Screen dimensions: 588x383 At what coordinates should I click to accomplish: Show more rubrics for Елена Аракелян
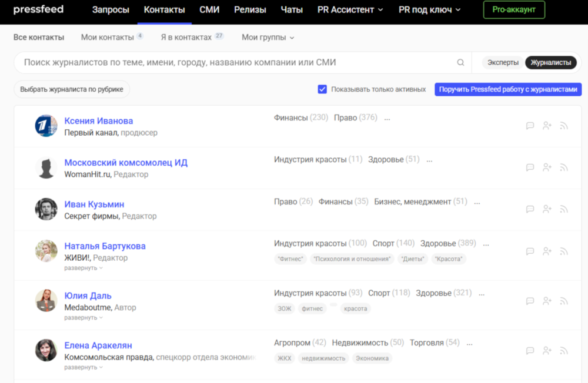click(469, 344)
